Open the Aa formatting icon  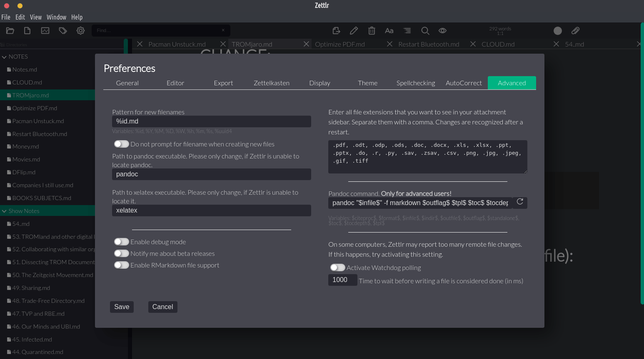pyautogui.click(x=389, y=31)
